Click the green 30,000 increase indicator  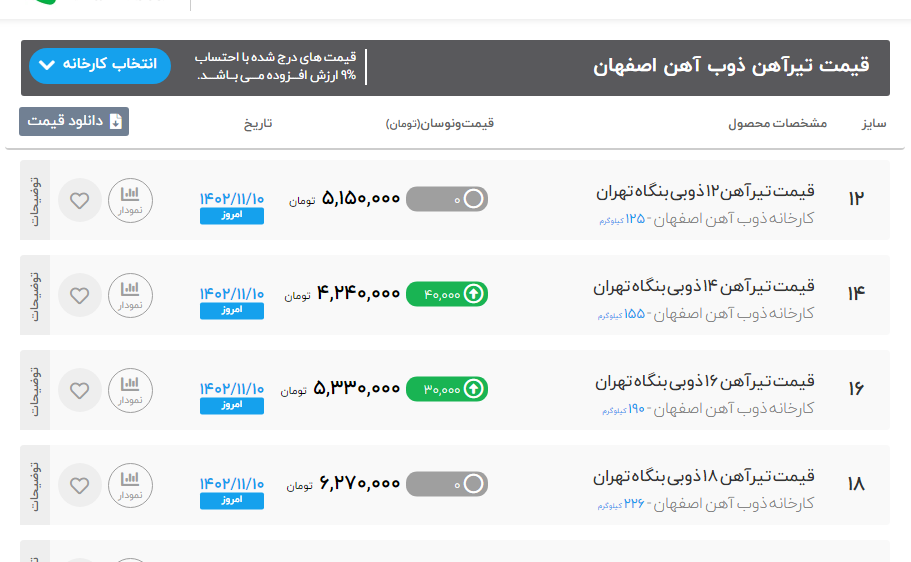[447, 389]
